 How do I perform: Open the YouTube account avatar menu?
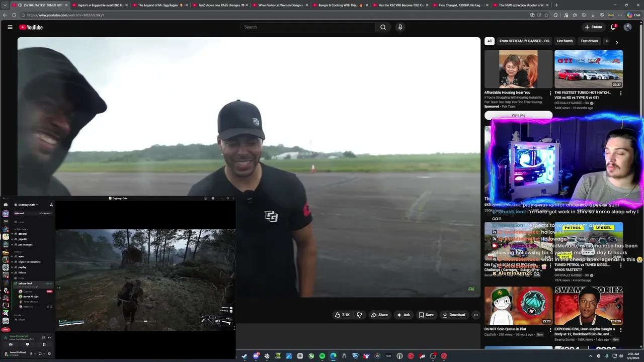pyautogui.click(x=627, y=27)
